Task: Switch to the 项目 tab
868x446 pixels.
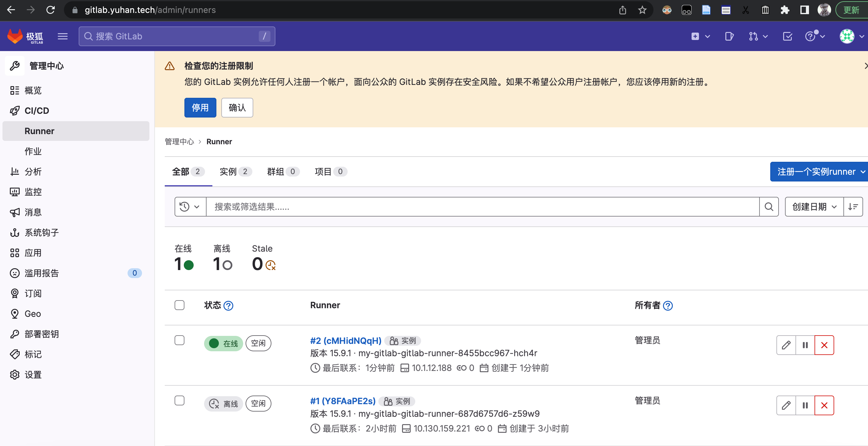Action: point(331,172)
